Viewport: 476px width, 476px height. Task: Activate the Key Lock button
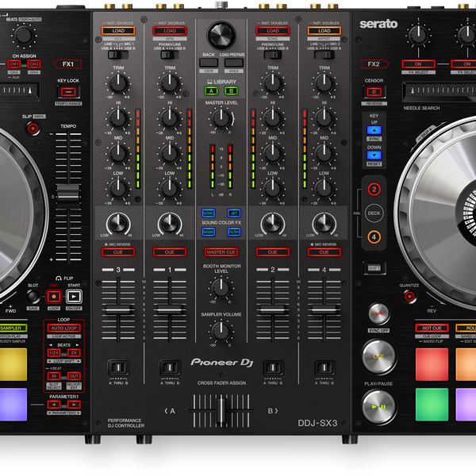tap(68, 92)
